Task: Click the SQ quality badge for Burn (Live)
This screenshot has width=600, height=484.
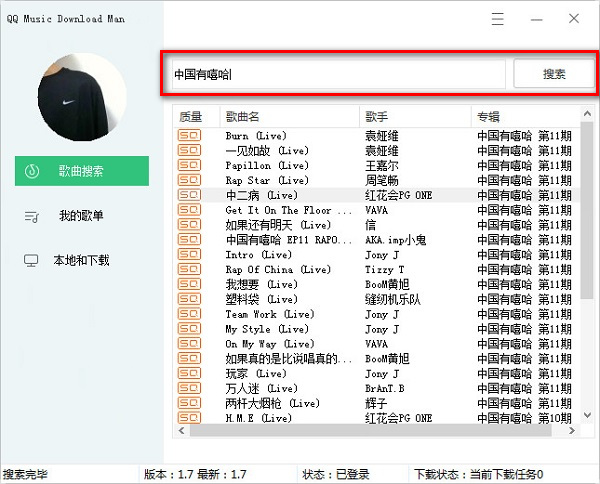Action: pos(189,136)
